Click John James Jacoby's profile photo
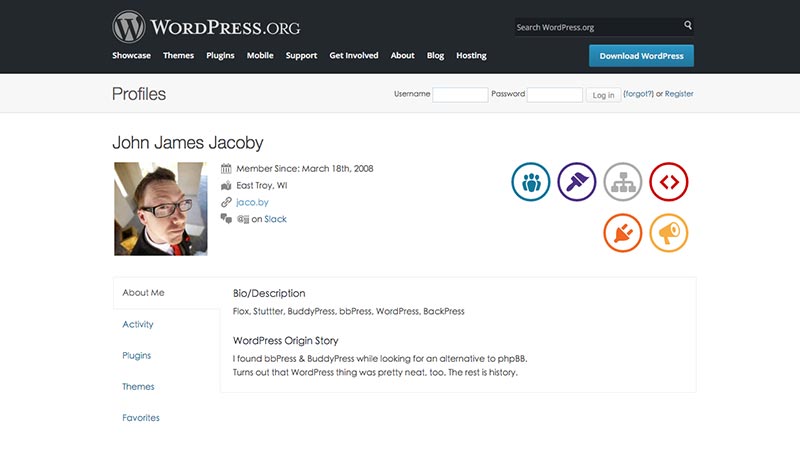800x450 pixels. click(x=161, y=209)
